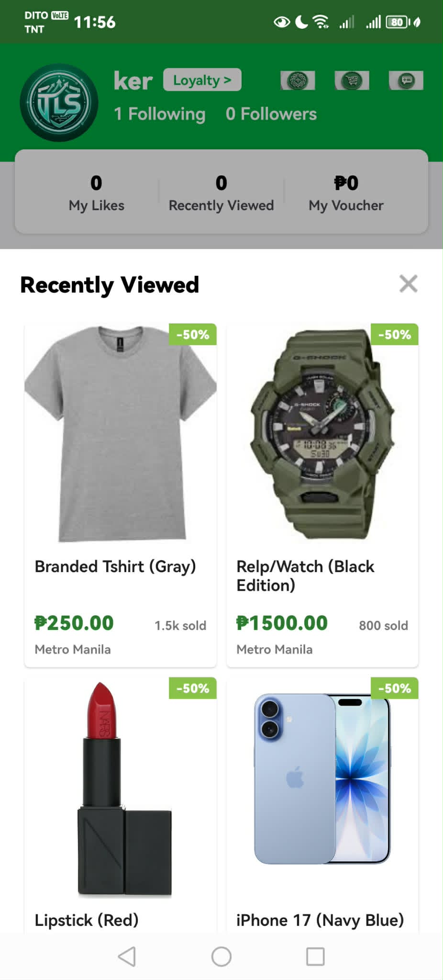443x980 pixels.
Task: Select the Relp/Watch (Black Edition) title
Action: coord(305,575)
